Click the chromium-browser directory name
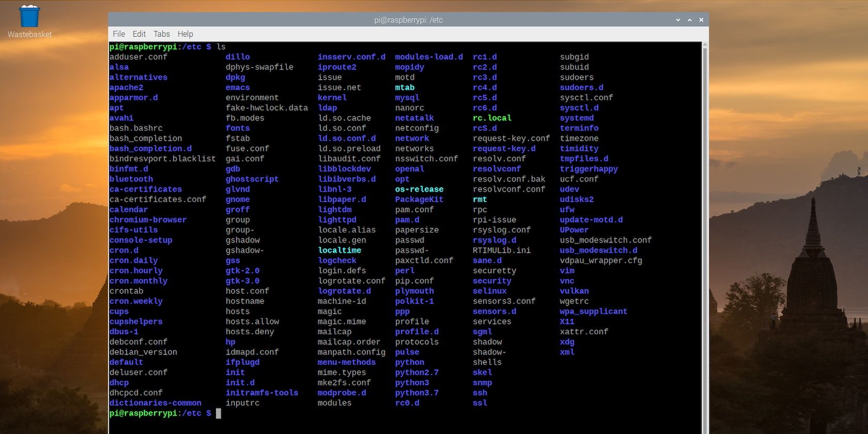The image size is (868, 434). coord(148,220)
